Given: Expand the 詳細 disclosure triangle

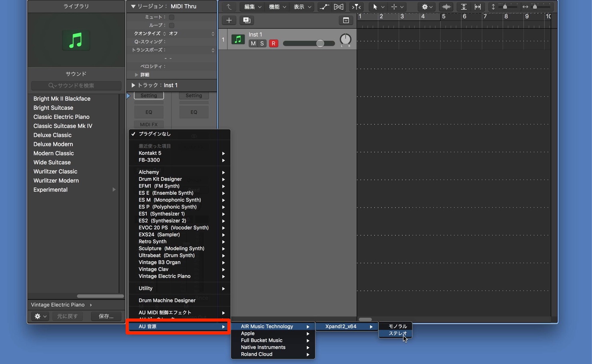Looking at the screenshot, I should pyautogui.click(x=136, y=75).
